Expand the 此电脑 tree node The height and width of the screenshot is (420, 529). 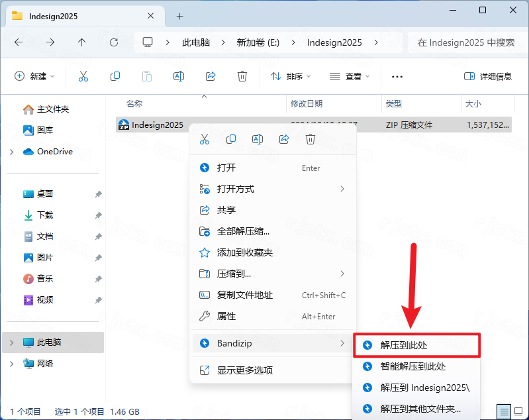(x=12, y=342)
